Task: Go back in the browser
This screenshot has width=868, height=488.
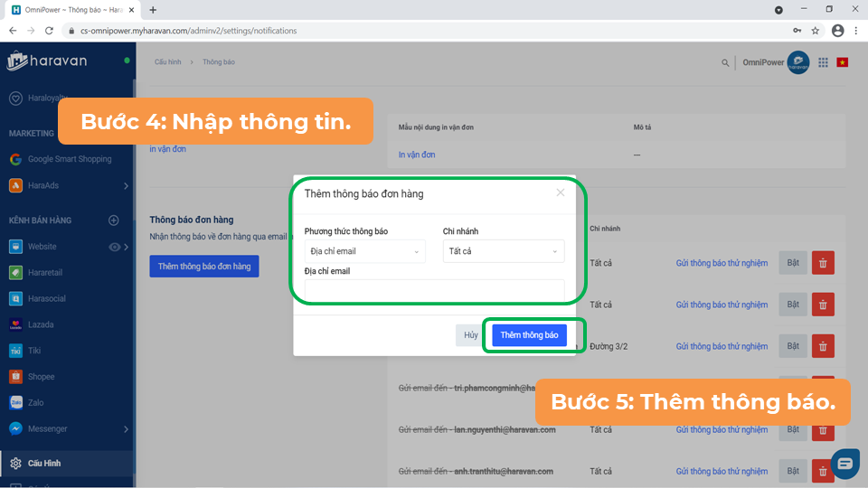Action: point(13,31)
